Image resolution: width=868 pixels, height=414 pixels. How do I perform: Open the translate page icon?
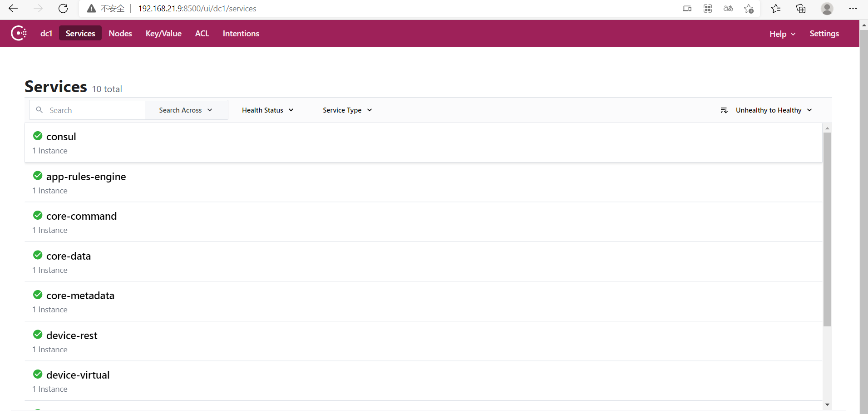pos(728,9)
